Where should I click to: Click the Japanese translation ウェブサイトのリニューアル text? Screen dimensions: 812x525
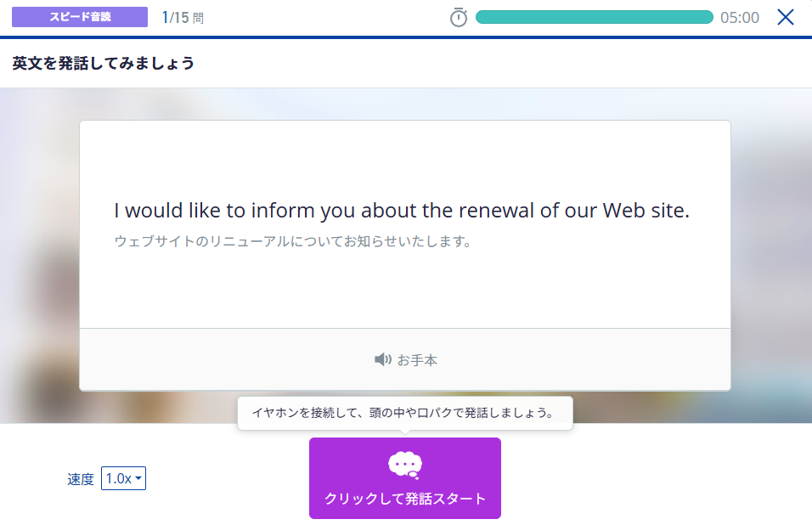tap(293, 241)
